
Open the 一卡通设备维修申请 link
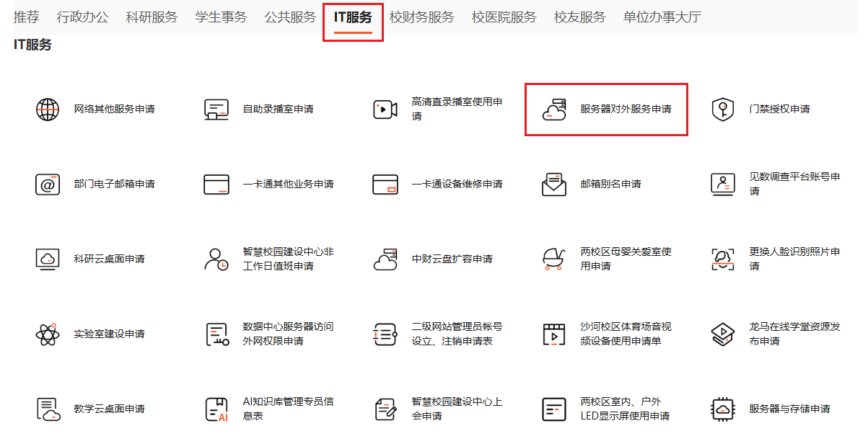click(457, 185)
